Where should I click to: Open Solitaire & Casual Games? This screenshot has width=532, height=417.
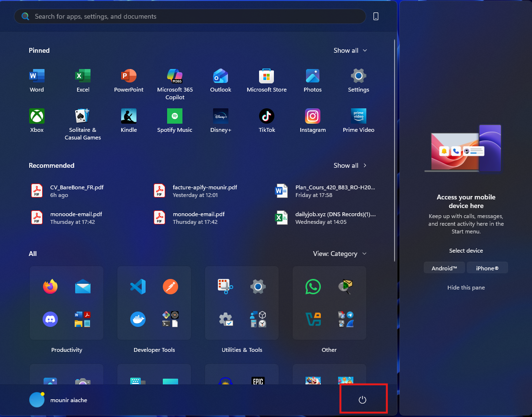click(x=83, y=124)
